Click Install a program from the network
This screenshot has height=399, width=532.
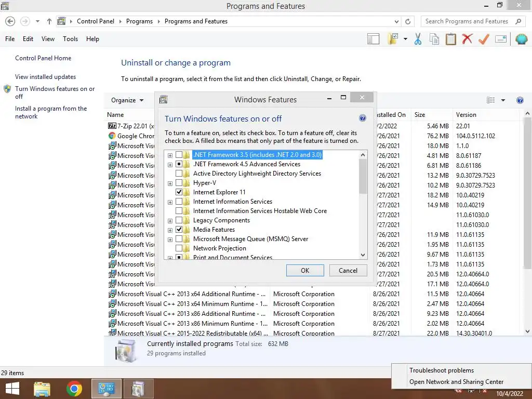click(51, 112)
